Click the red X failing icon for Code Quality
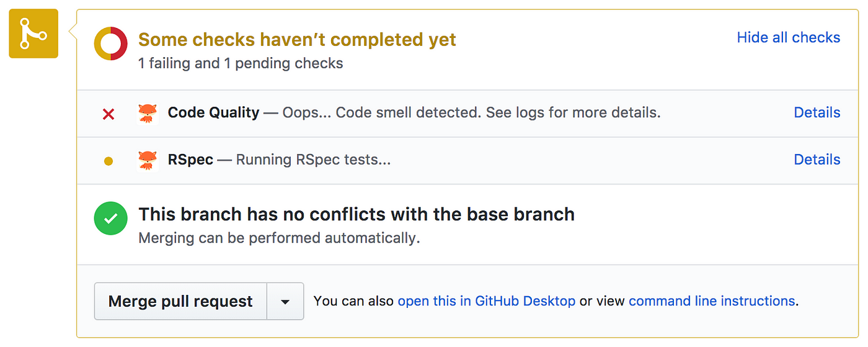The image size is (868, 347). pos(108,114)
